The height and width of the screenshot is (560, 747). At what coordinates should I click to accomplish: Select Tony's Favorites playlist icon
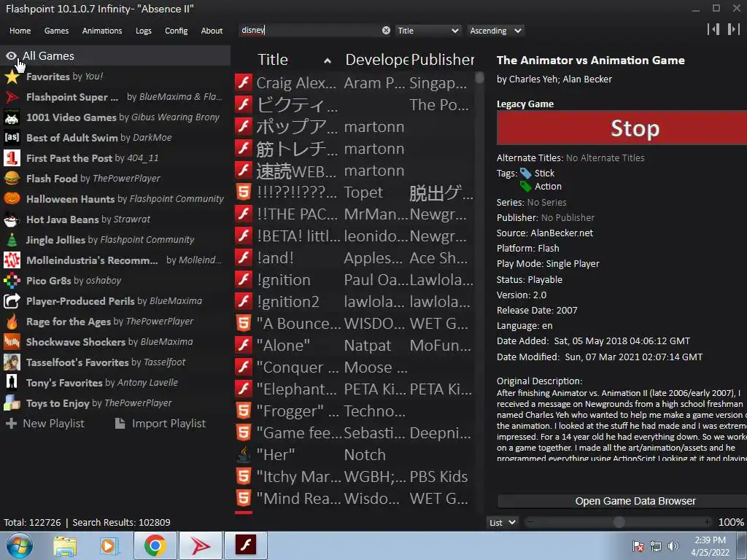click(12, 382)
